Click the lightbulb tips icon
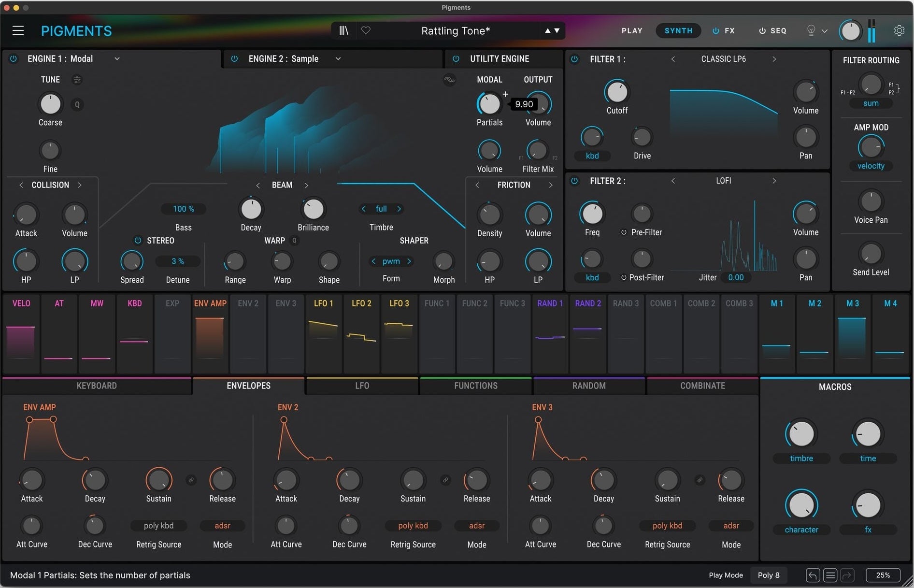The width and height of the screenshot is (914, 588). click(811, 30)
